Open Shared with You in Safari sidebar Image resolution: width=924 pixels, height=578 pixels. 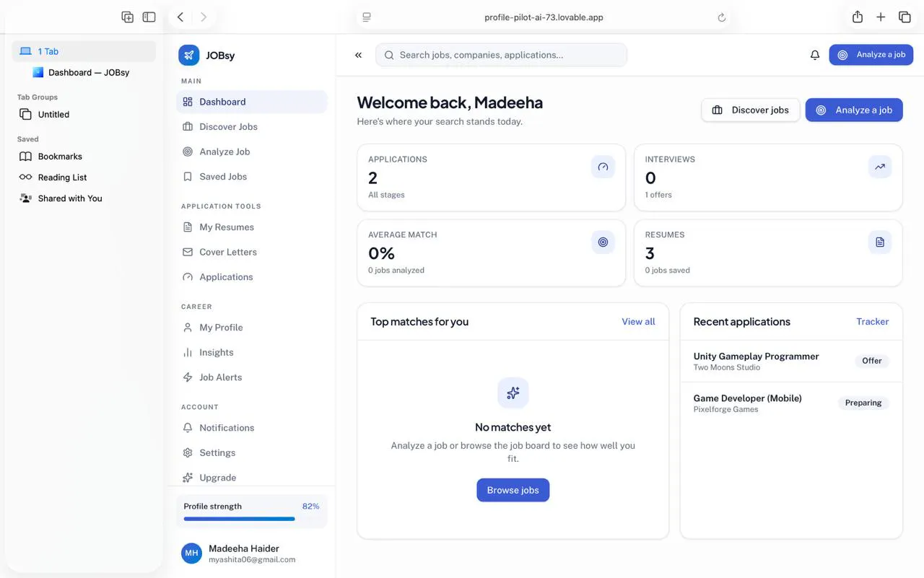tap(84, 198)
